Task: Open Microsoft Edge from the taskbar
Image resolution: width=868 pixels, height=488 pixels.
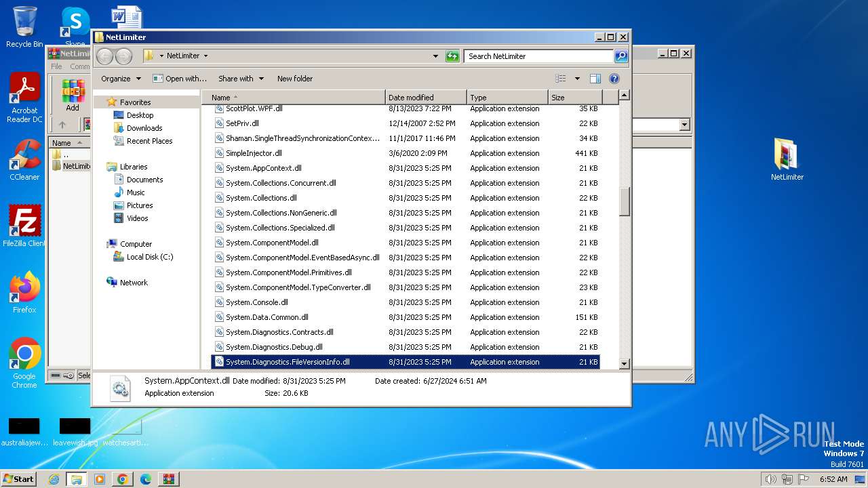Action: (x=145, y=479)
